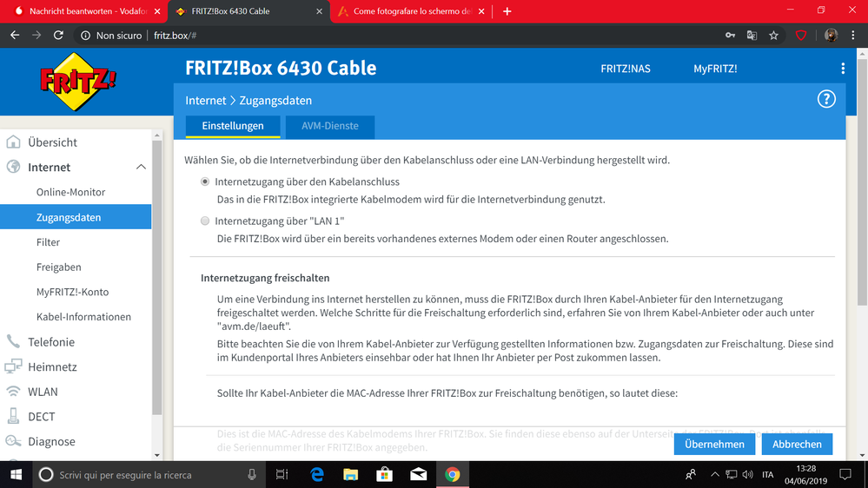
Task: Bookmark this page with the star
Action: tap(773, 36)
